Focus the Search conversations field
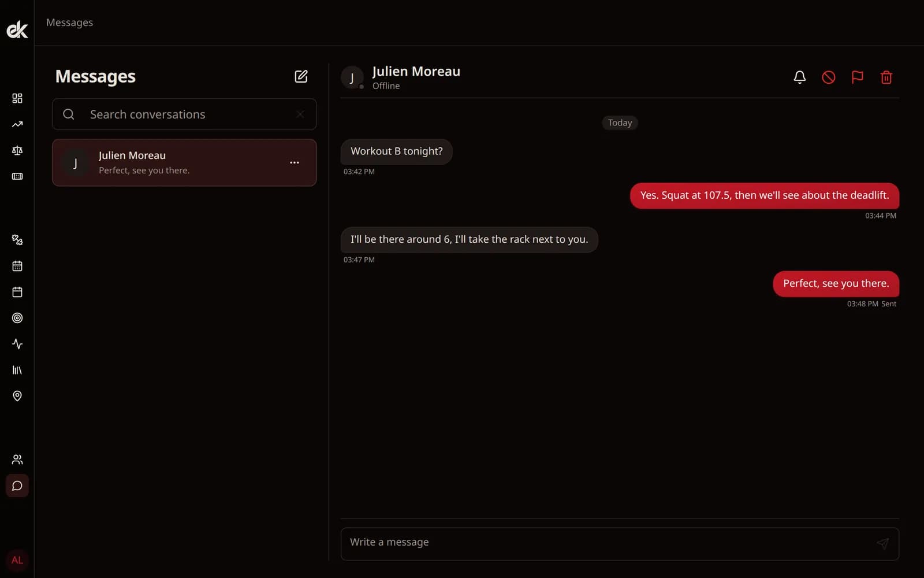 click(184, 114)
